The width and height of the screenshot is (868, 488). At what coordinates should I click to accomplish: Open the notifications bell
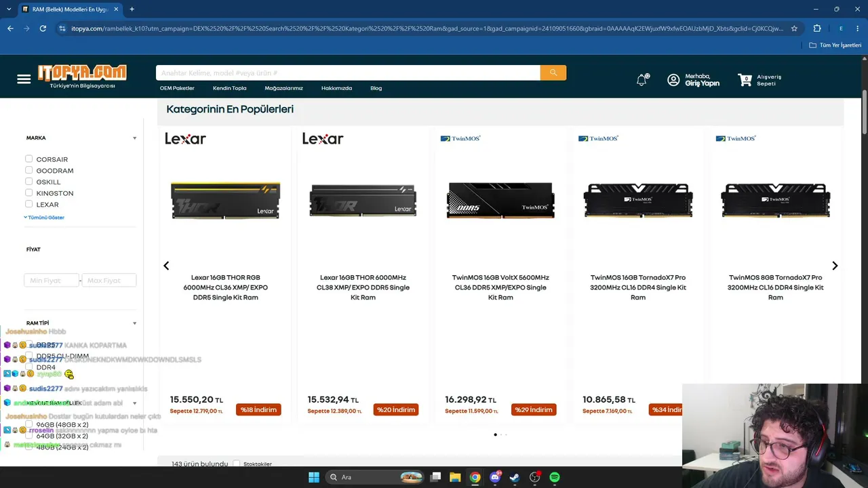click(x=642, y=80)
